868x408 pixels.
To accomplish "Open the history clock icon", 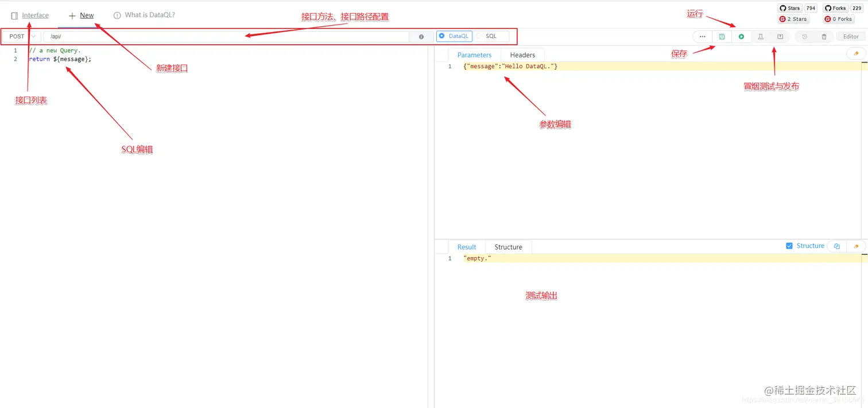I will (805, 37).
